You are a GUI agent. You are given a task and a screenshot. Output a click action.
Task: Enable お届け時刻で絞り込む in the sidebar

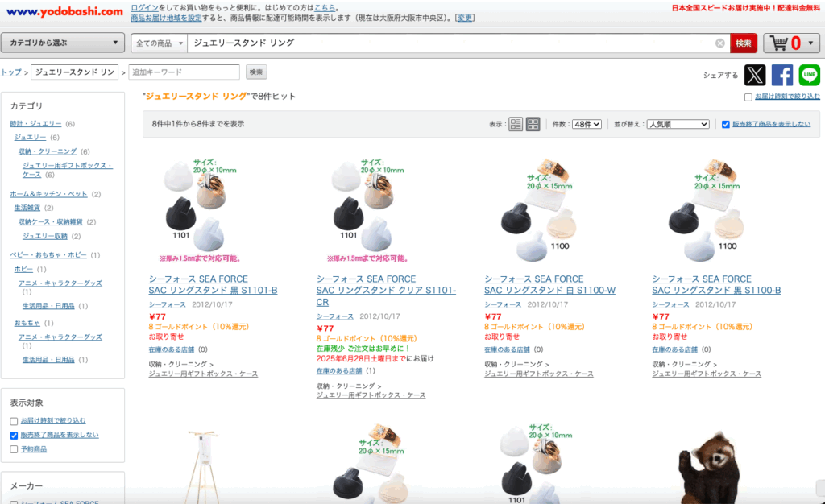click(x=14, y=422)
